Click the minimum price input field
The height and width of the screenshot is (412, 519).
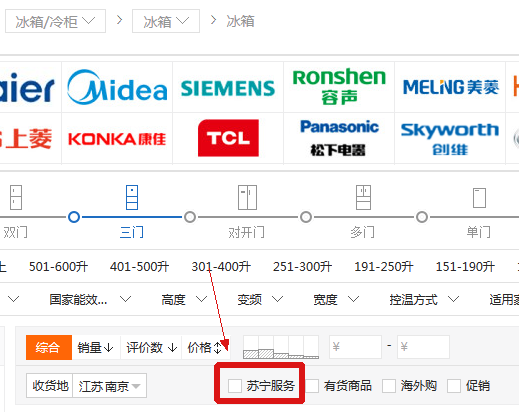355,347
